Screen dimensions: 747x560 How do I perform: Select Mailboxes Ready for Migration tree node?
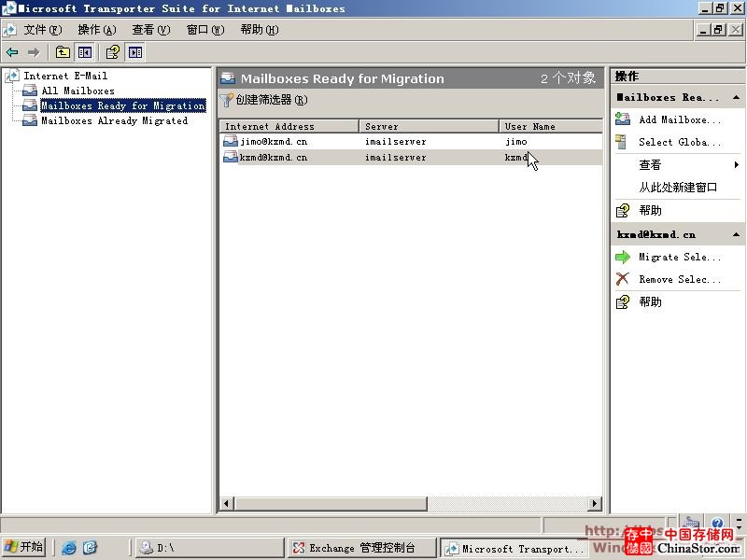point(123,105)
